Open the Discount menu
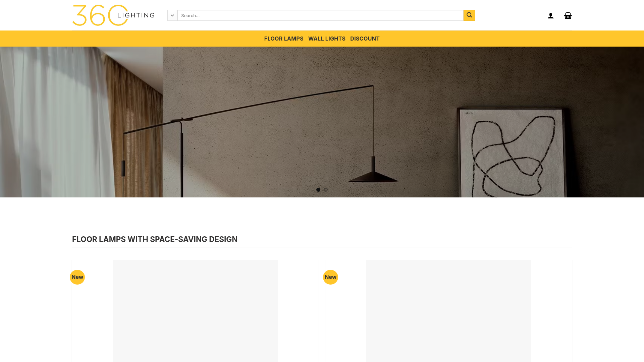 coord(365,39)
